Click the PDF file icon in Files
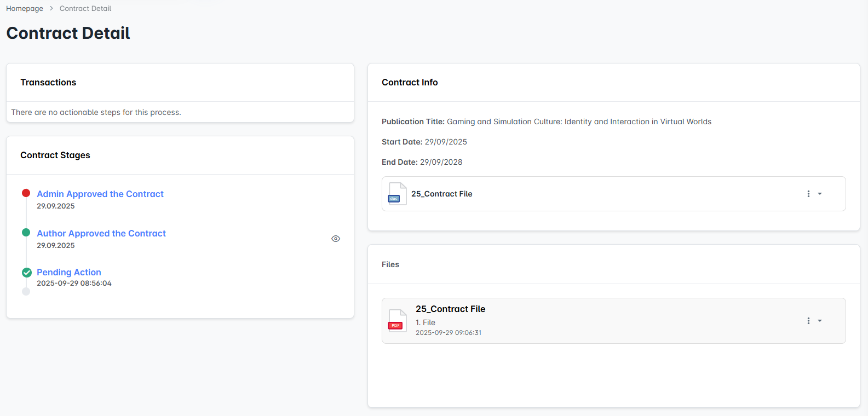 tap(397, 321)
